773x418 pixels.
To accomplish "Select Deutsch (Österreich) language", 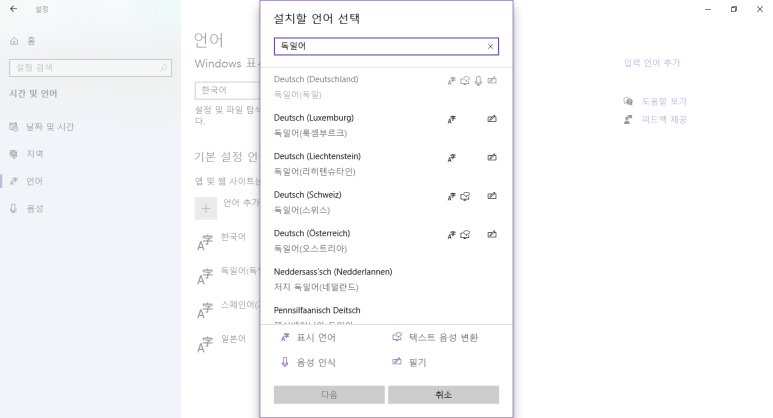I will (x=386, y=241).
